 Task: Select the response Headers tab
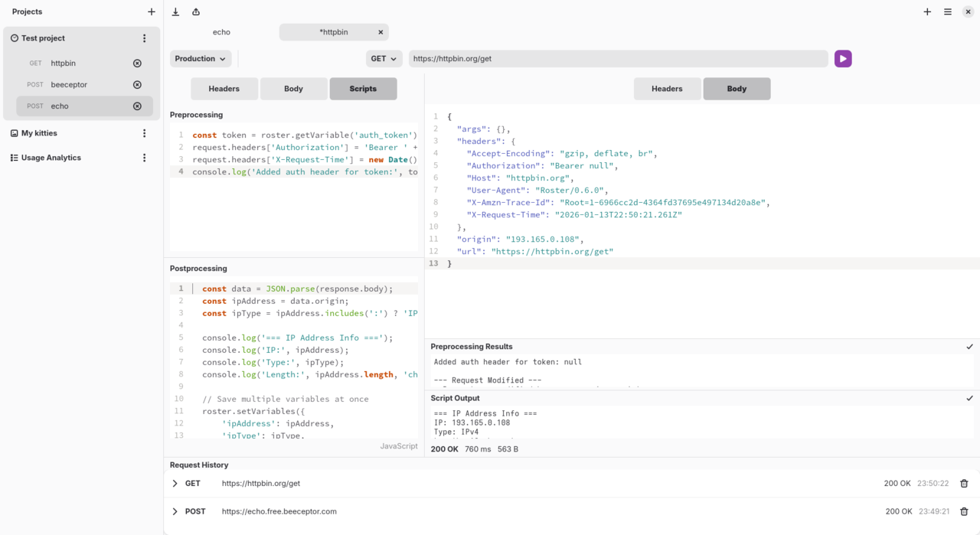[x=667, y=89]
